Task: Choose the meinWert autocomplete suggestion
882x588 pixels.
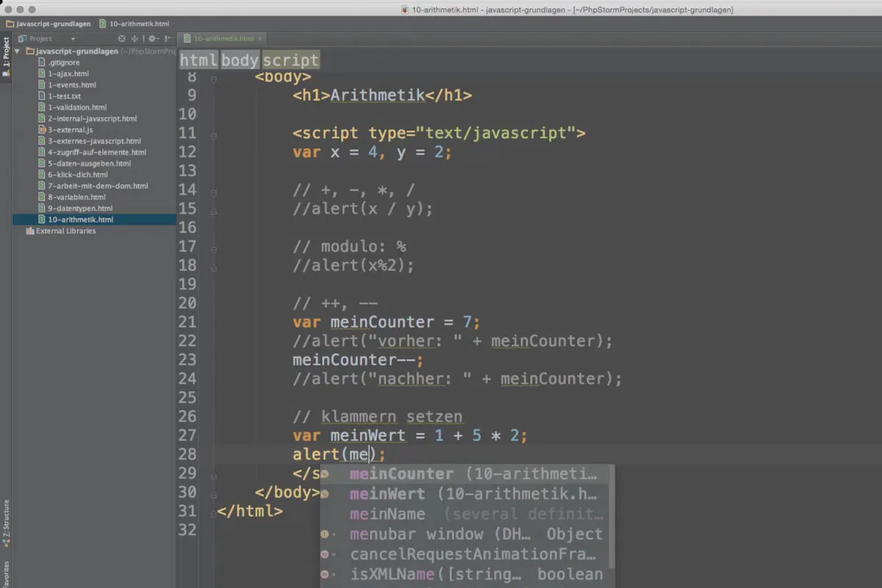Action: pyautogui.click(x=464, y=494)
